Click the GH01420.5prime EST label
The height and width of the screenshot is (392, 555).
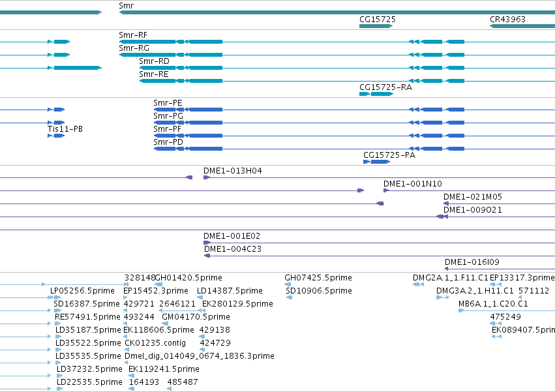tap(188, 278)
